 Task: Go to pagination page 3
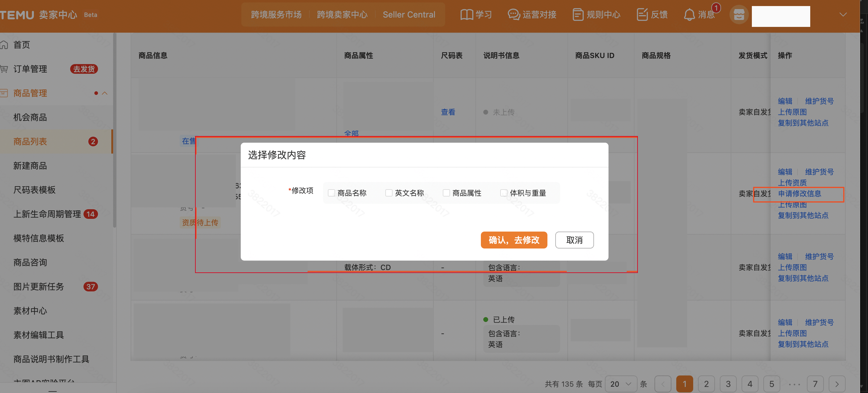coord(728,384)
